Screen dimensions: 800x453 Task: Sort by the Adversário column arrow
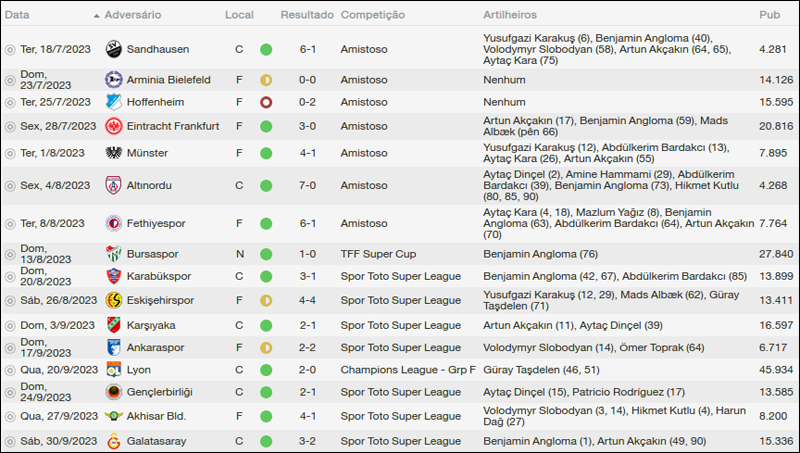(x=96, y=16)
